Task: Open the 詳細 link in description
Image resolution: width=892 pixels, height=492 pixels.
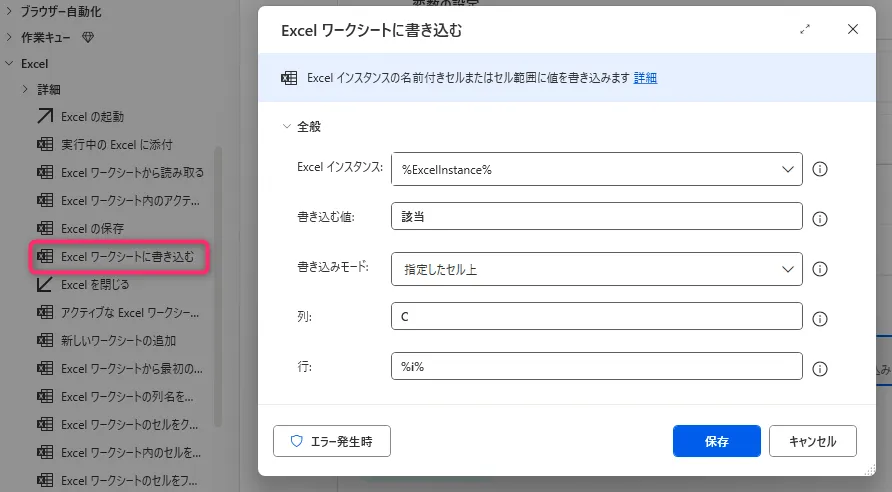Action: 645,78
